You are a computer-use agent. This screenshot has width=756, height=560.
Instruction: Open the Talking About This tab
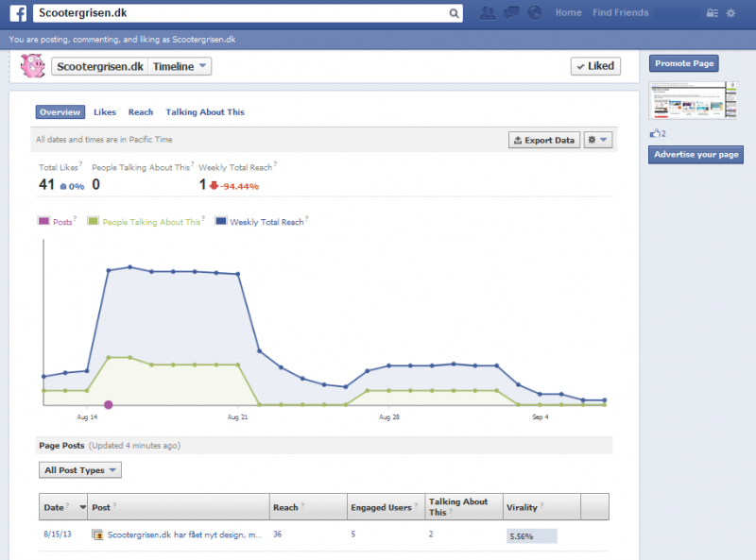pos(205,111)
